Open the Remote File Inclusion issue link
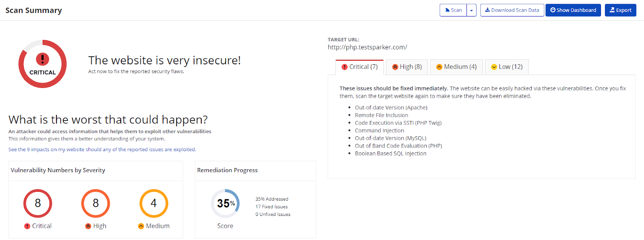 [381, 115]
